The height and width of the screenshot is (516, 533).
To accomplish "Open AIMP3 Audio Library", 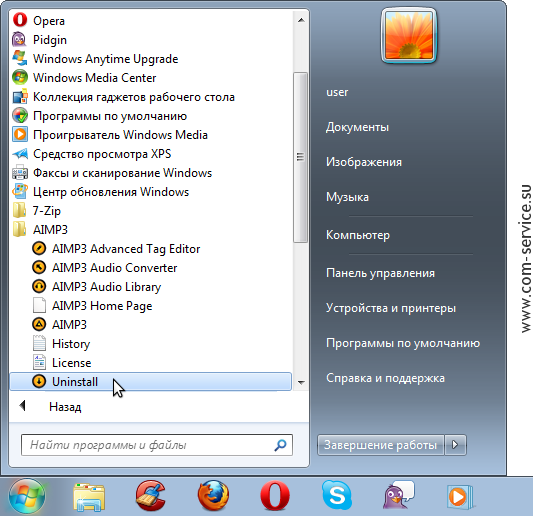I will point(151,287).
